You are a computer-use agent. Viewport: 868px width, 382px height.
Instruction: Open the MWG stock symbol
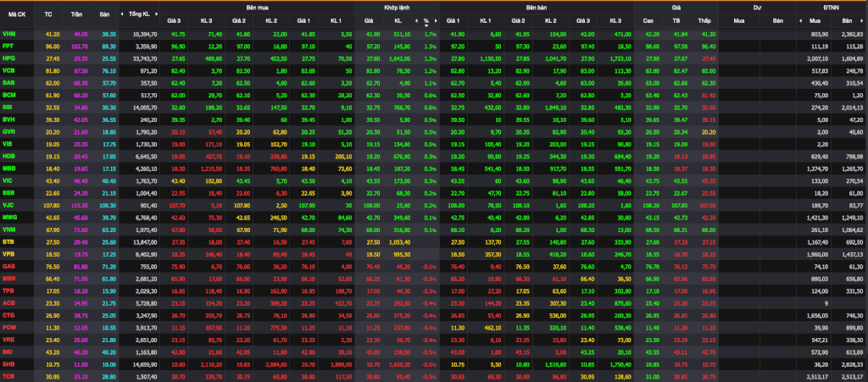[8, 217]
